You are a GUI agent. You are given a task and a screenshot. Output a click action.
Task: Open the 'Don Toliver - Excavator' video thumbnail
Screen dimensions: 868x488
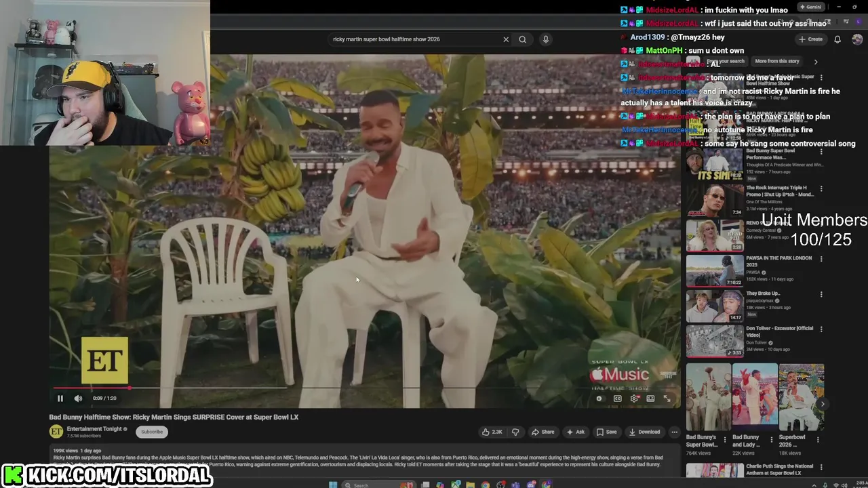coord(715,341)
